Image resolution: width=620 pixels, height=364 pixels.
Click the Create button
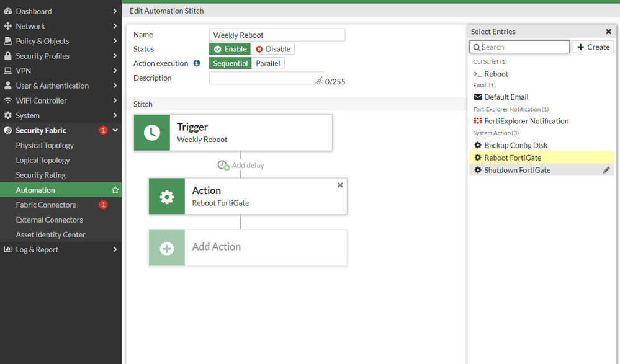coord(593,47)
